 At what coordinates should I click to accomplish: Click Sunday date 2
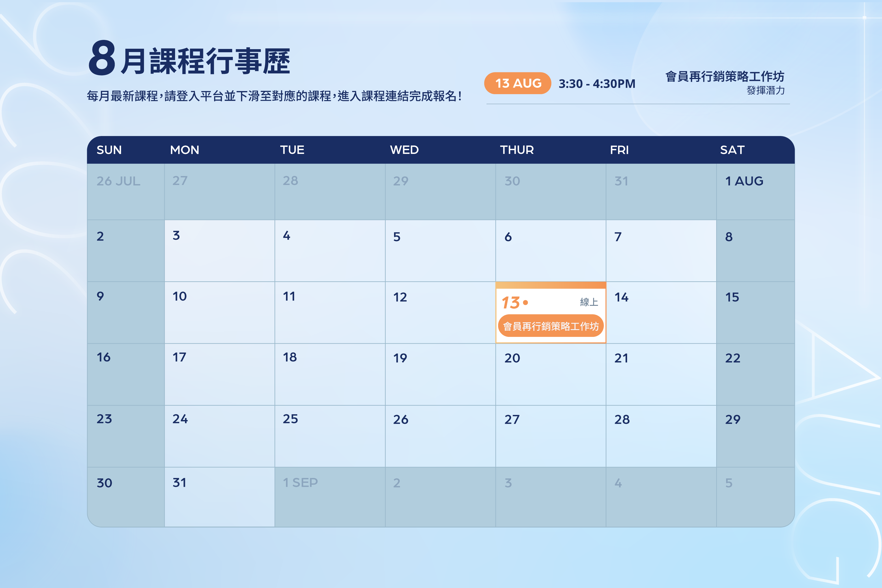point(100,236)
